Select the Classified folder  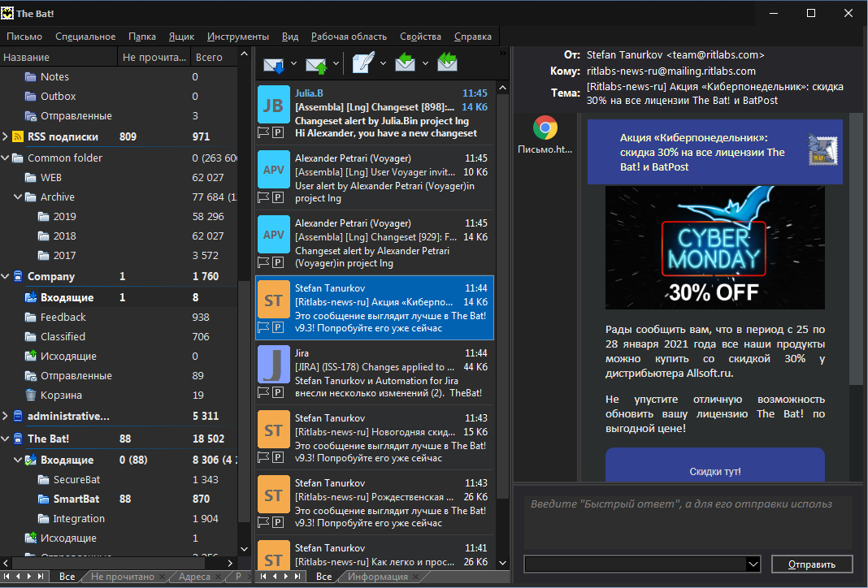pos(63,336)
